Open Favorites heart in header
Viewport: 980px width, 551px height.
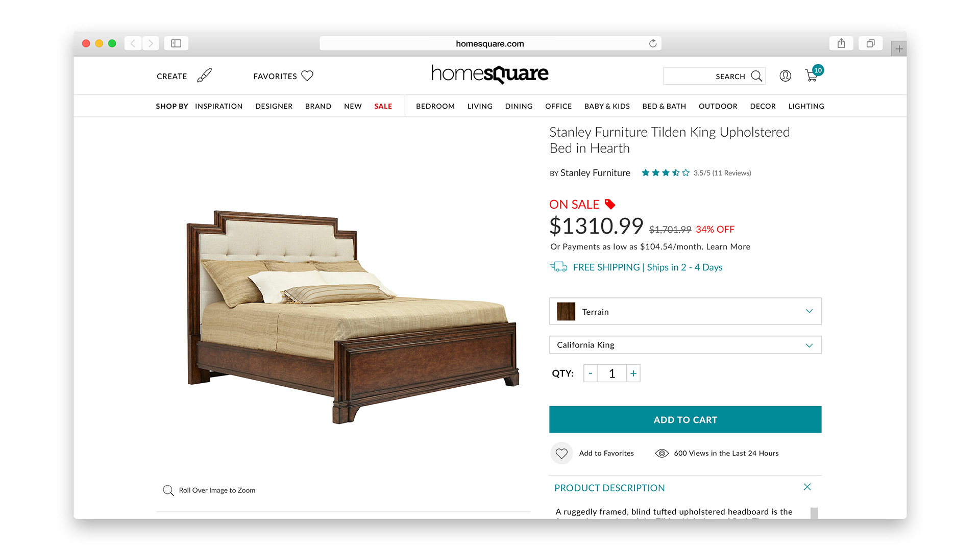point(307,76)
